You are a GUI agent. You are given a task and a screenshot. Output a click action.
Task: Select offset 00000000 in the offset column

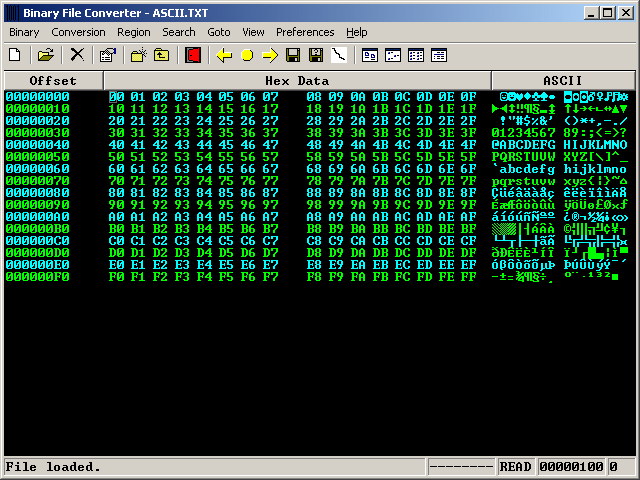coord(38,97)
